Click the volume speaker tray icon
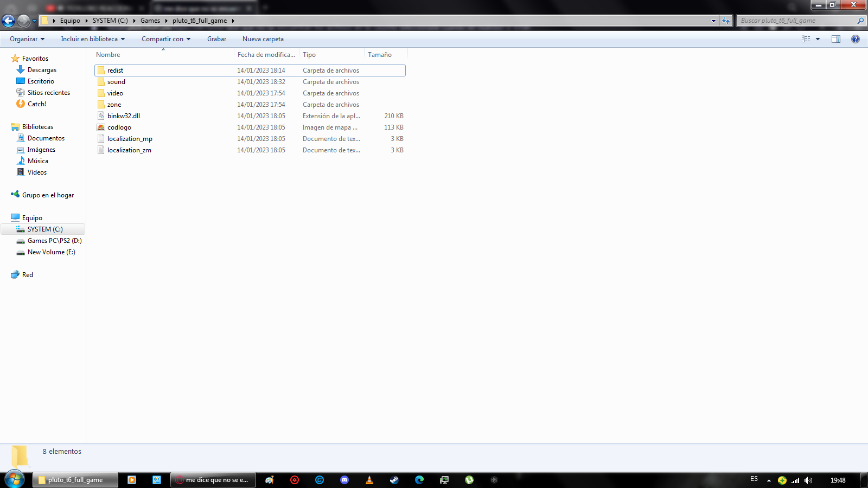The width and height of the screenshot is (868, 488). (808, 480)
